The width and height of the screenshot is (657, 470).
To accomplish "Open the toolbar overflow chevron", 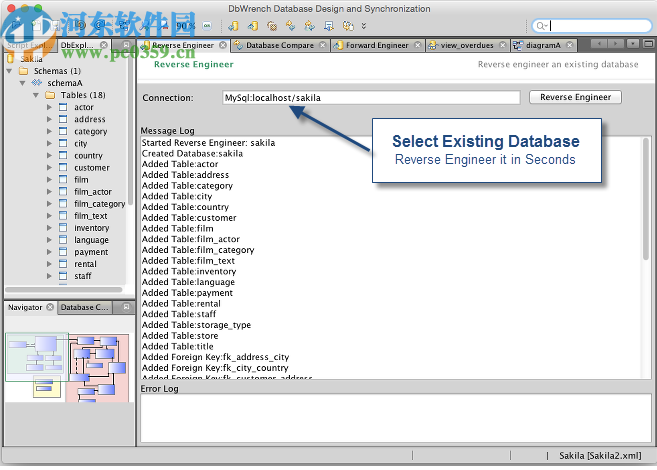I will (x=364, y=26).
